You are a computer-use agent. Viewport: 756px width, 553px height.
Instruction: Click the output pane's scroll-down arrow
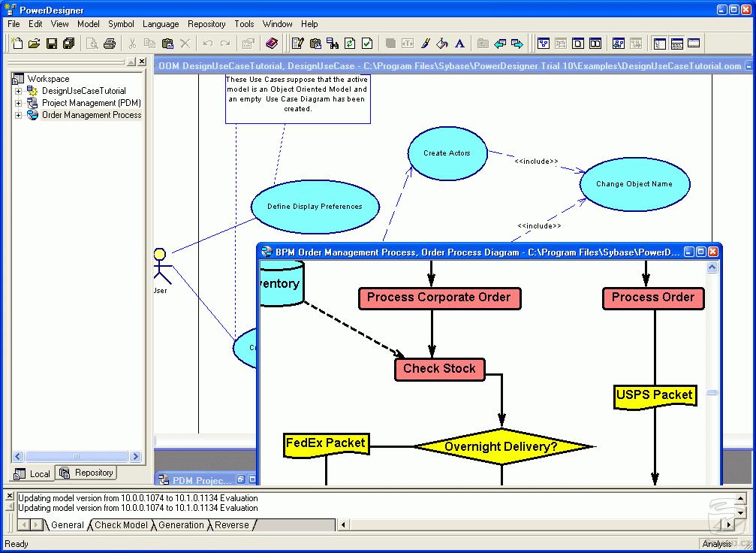[741, 512]
